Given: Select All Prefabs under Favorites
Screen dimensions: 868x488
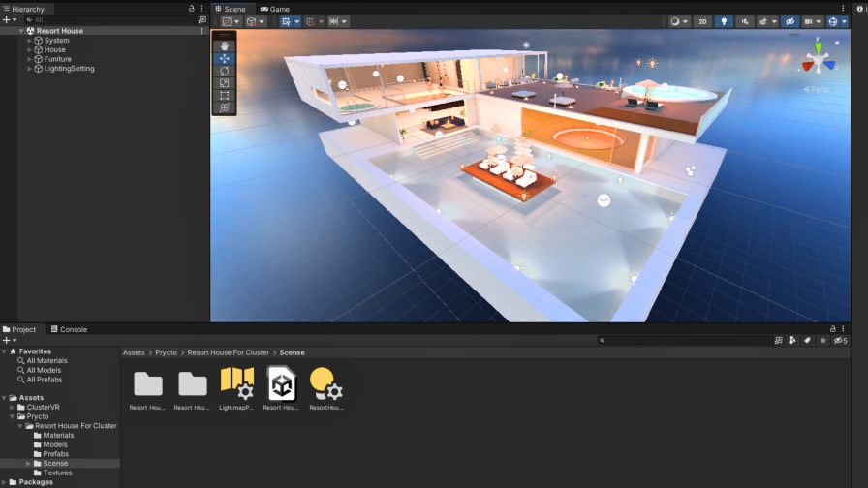Looking at the screenshot, I should pyautogui.click(x=45, y=380).
